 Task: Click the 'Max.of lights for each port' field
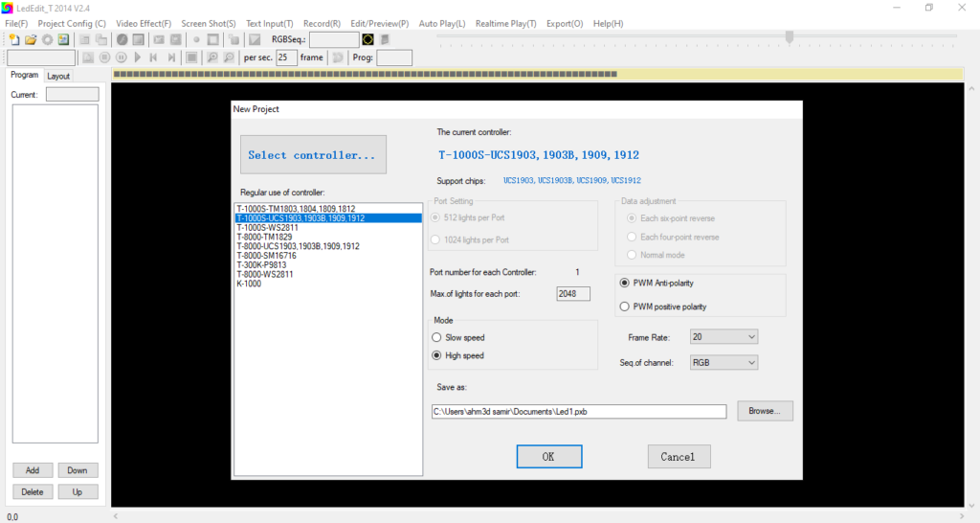click(x=573, y=293)
